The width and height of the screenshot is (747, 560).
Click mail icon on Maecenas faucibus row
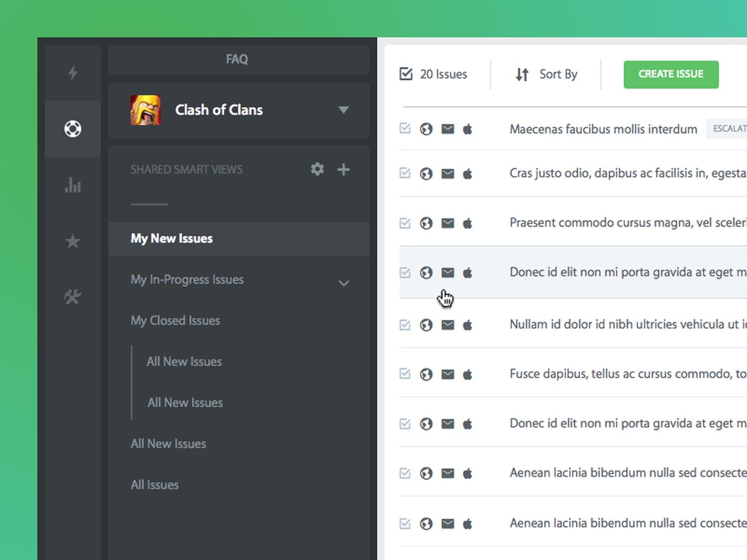point(448,129)
